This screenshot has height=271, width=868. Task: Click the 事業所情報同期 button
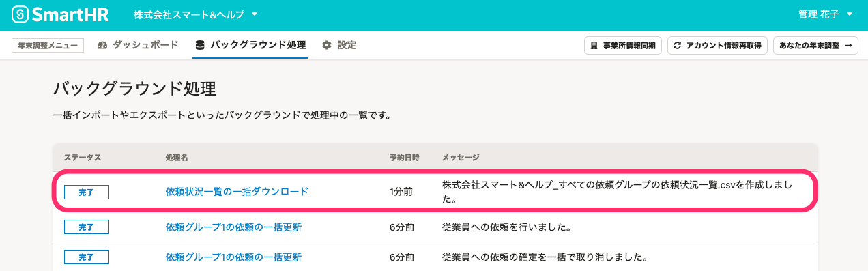[x=623, y=46]
